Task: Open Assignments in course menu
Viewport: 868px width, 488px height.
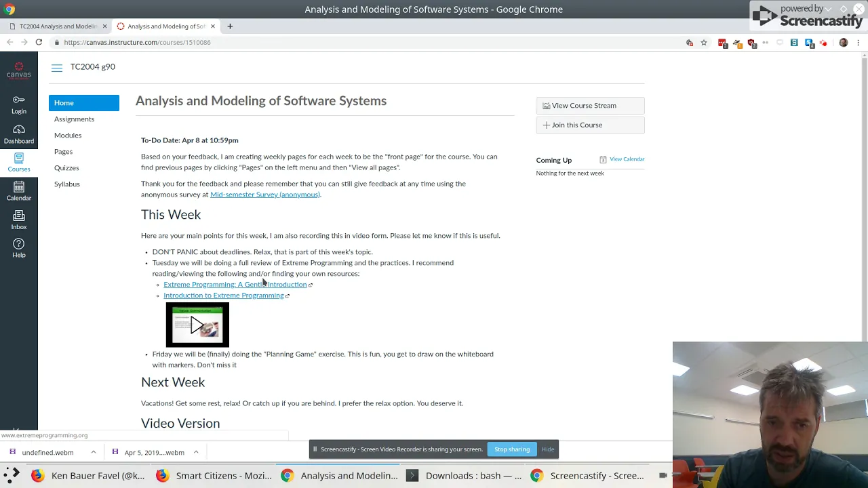Action: coord(74,119)
